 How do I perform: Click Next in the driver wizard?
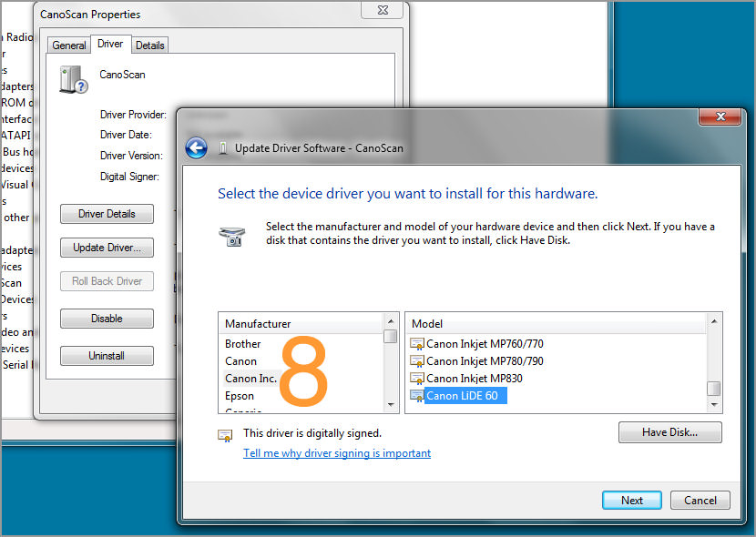tap(631, 501)
